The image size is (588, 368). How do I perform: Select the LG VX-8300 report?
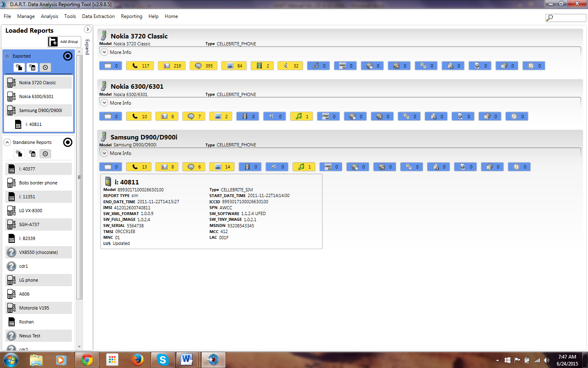click(39, 211)
